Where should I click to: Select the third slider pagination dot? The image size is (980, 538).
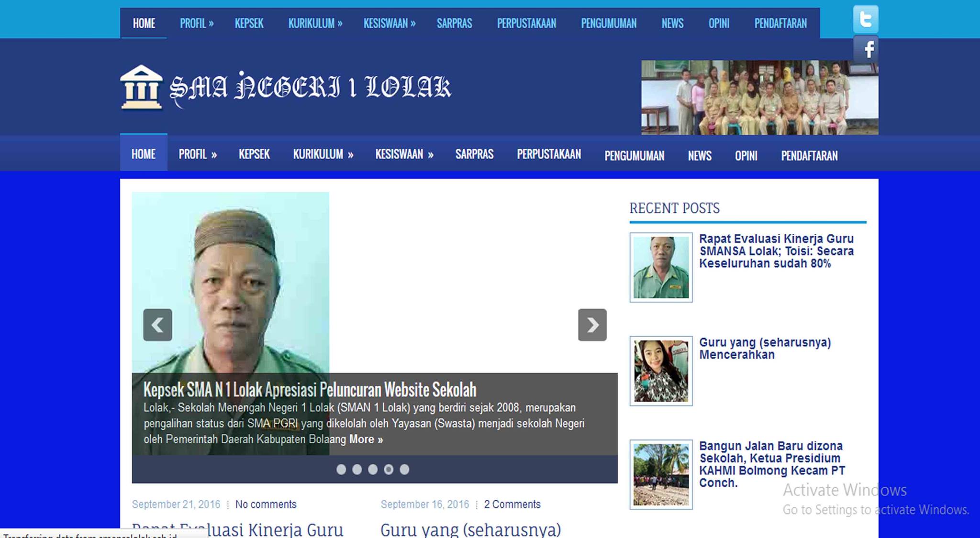373,470
